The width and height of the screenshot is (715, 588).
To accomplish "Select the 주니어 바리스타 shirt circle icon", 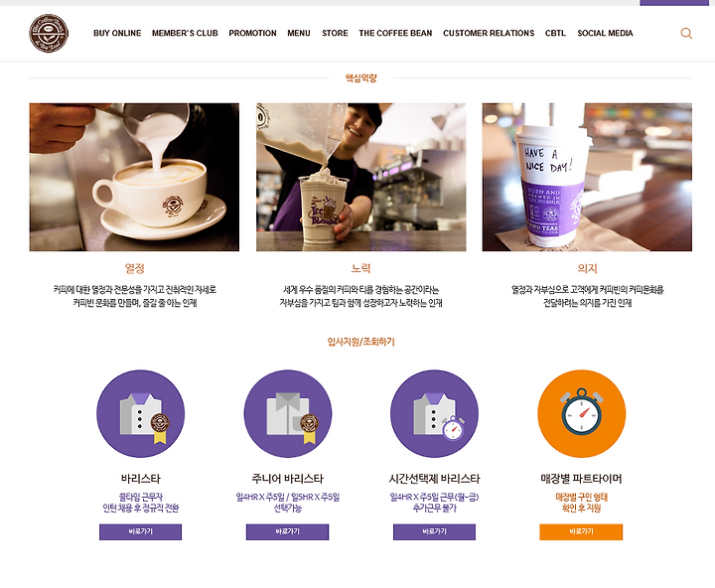I will click(x=288, y=414).
